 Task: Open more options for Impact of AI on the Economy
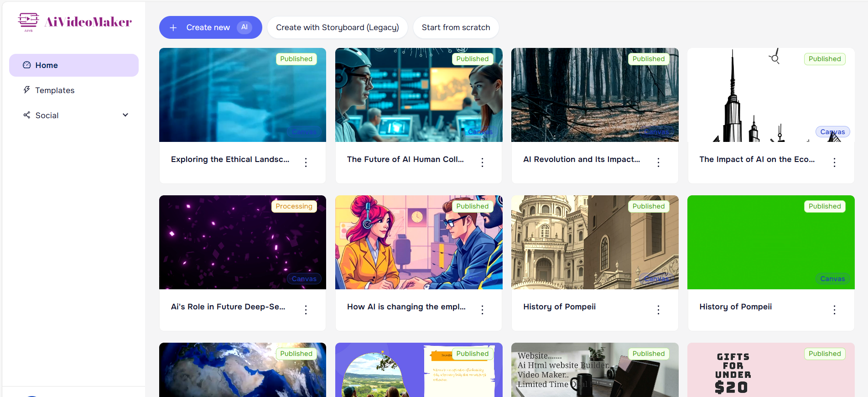[834, 162]
